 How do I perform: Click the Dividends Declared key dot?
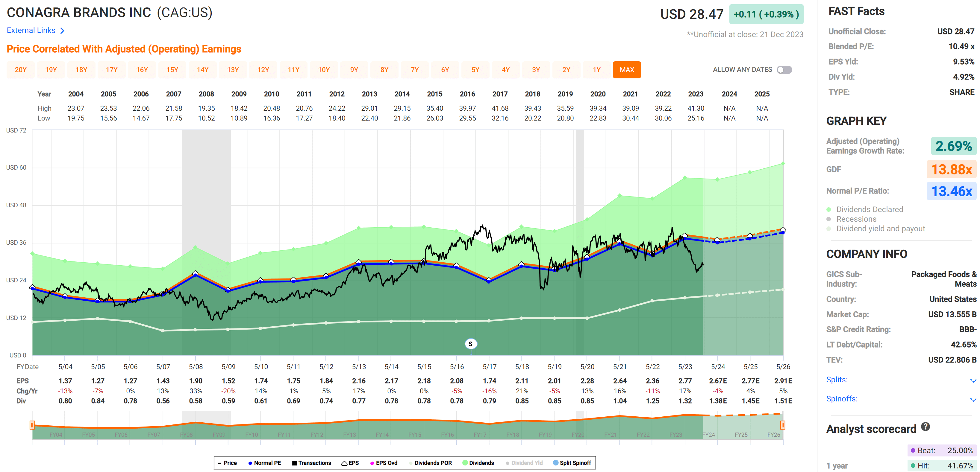pyautogui.click(x=829, y=209)
